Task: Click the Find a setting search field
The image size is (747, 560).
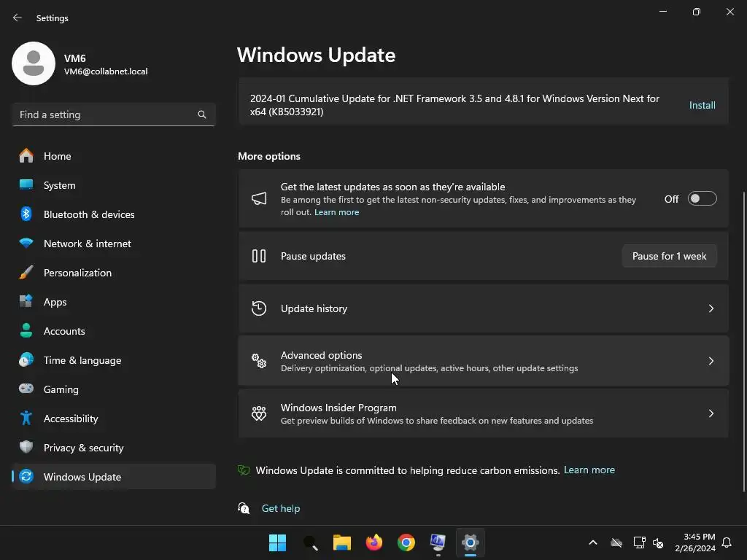Action: click(113, 114)
